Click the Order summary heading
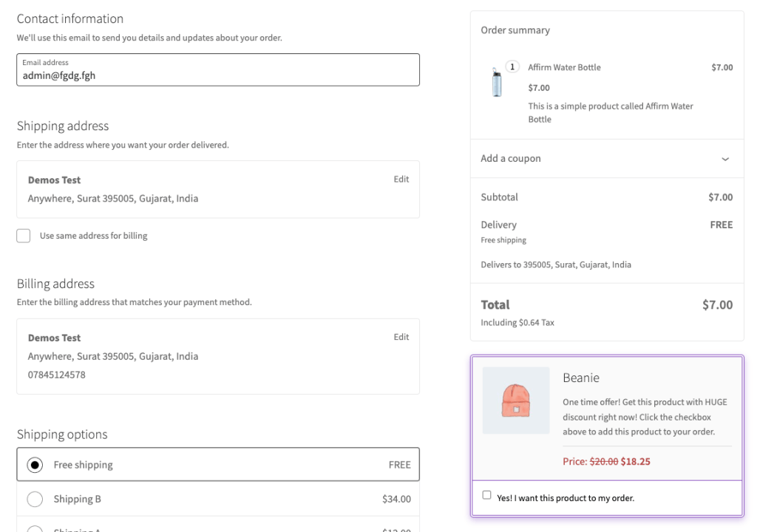Image resolution: width=757 pixels, height=532 pixels. (x=515, y=30)
